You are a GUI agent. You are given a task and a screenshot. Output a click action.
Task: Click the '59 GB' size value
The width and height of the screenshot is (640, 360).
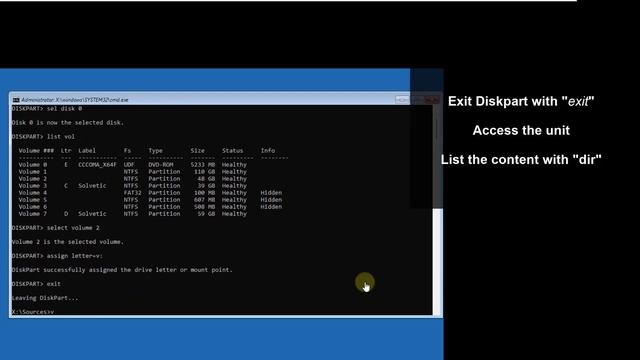click(206, 214)
